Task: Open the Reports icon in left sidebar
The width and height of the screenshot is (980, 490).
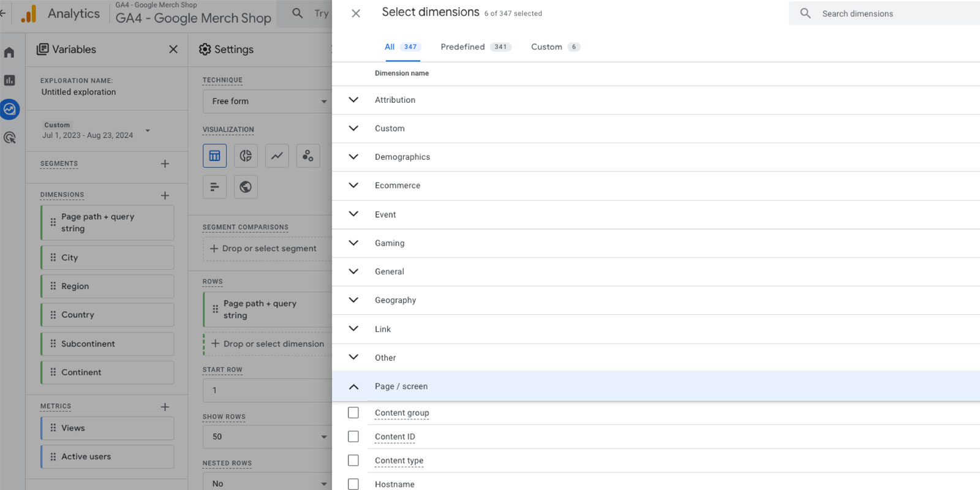Action: 9,80
